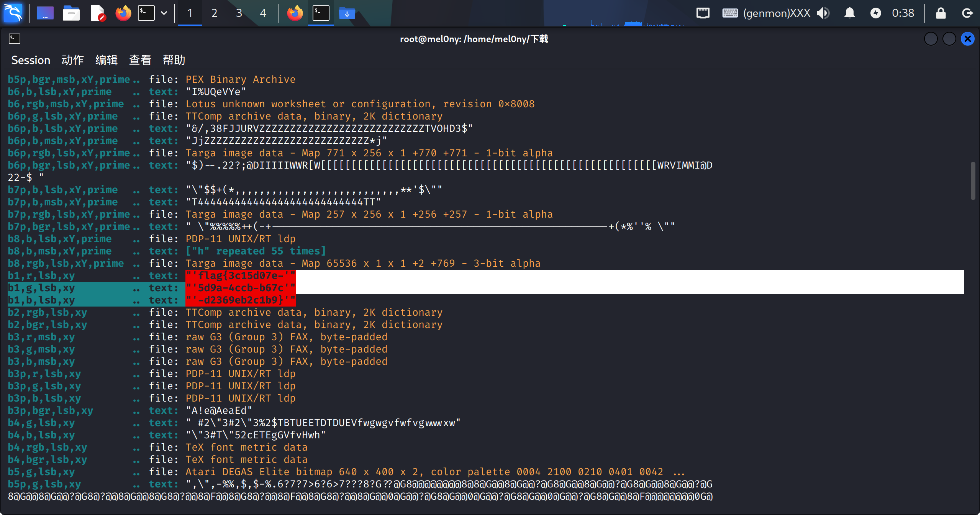Image resolution: width=980 pixels, height=515 pixels.
Task: Switch to workspace 4
Action: coord(263,13)
